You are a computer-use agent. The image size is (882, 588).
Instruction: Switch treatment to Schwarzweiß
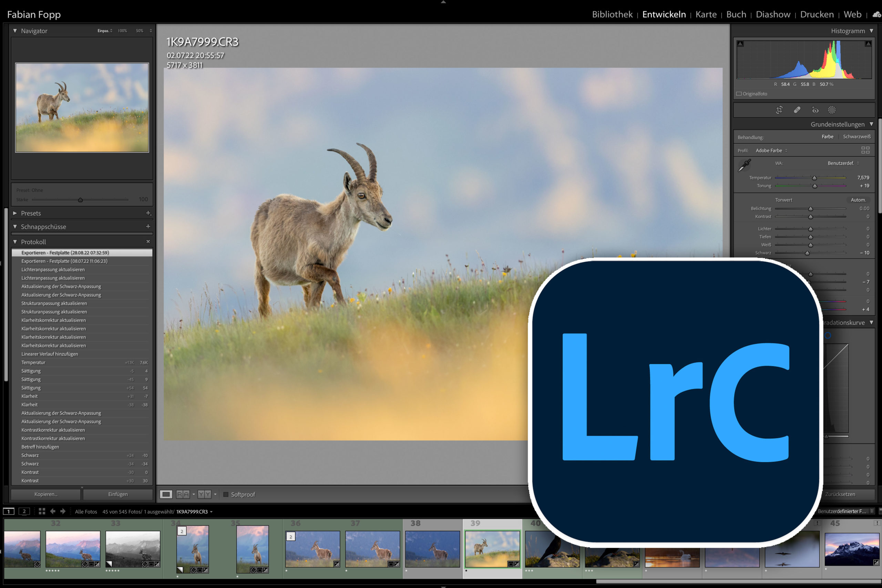point(857,136)
